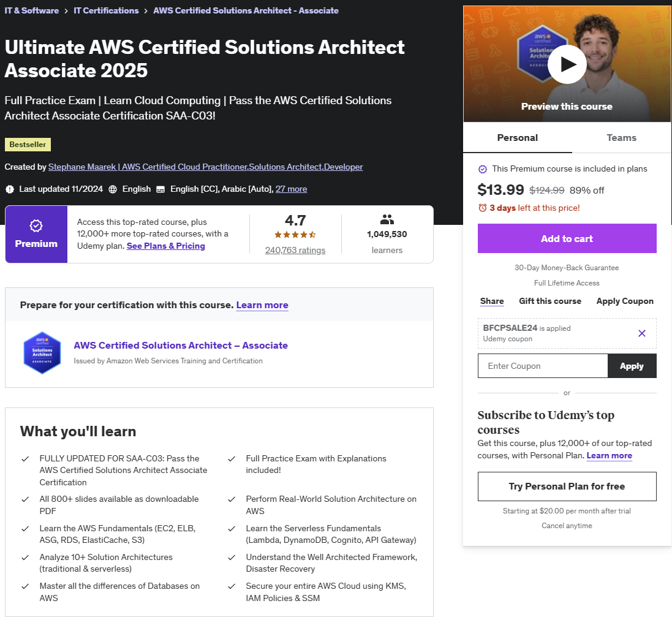Viewport: 672px width, 617px height.
Task: Select the Personal tab
Action: coord(517,138)
